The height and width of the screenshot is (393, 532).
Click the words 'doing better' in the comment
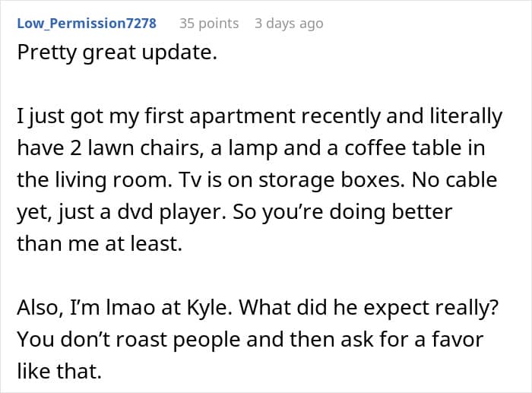[391, 212]
